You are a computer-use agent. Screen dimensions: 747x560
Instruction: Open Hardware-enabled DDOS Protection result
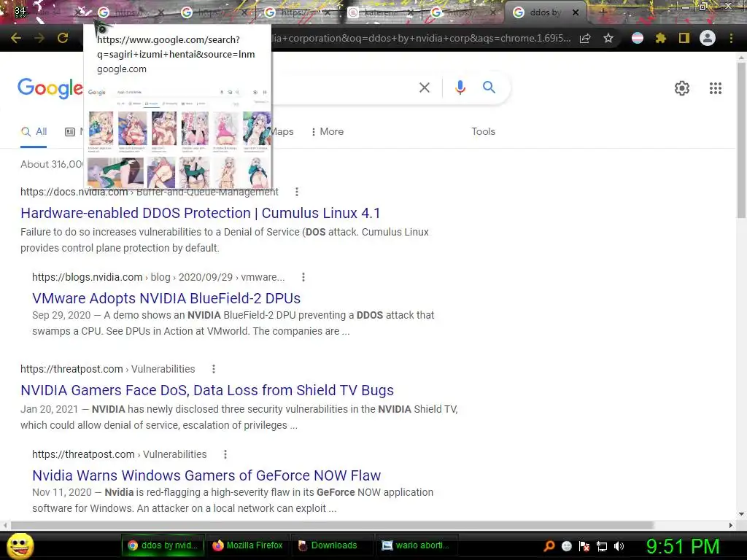(x=200, y=213)
